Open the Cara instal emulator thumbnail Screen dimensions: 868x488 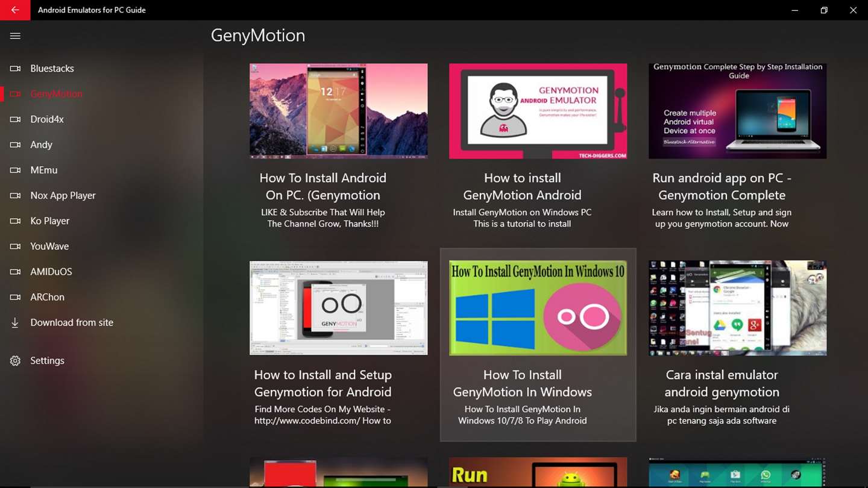click(737, 308)
